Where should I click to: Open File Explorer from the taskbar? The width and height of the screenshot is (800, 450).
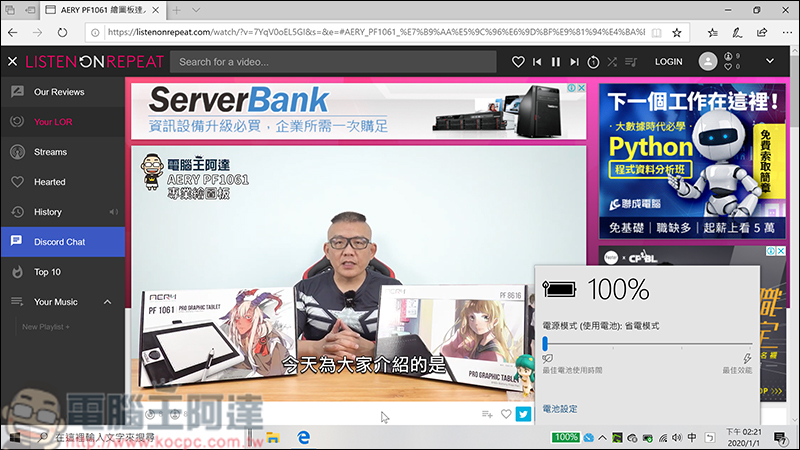(x=273, y=438)
